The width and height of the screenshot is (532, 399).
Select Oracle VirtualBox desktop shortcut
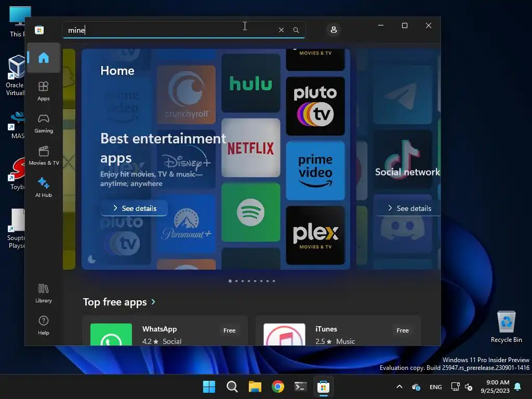16,76
